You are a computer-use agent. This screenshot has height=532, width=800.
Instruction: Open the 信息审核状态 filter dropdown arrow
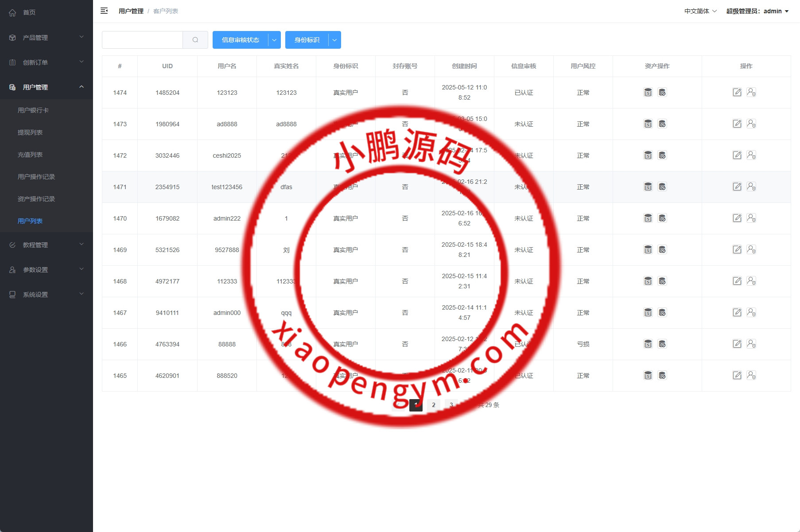coord(274,40)
